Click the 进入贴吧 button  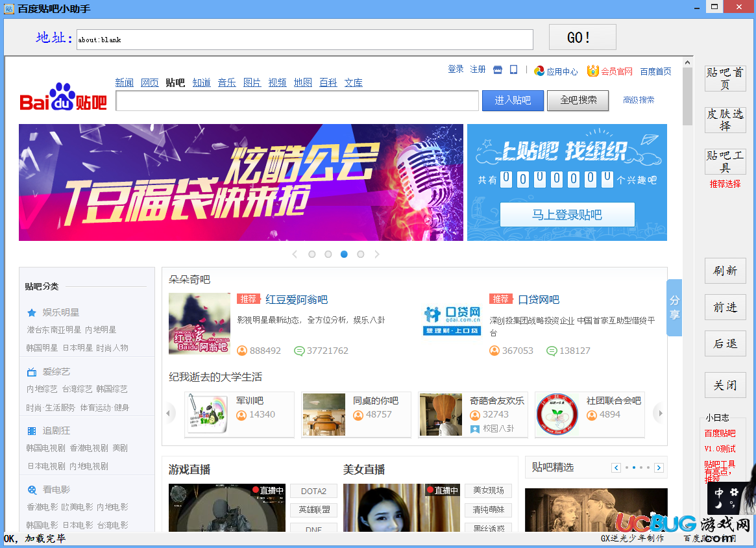(513, 101)
